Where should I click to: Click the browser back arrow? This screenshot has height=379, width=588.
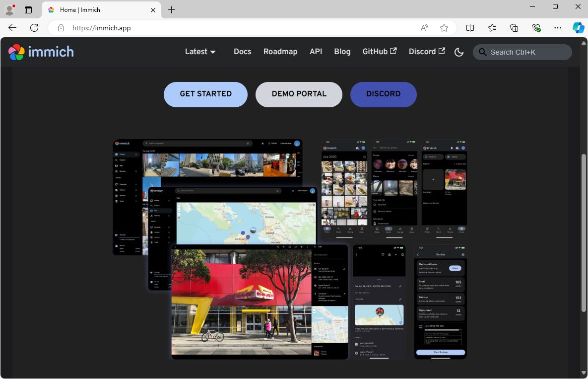11,28
